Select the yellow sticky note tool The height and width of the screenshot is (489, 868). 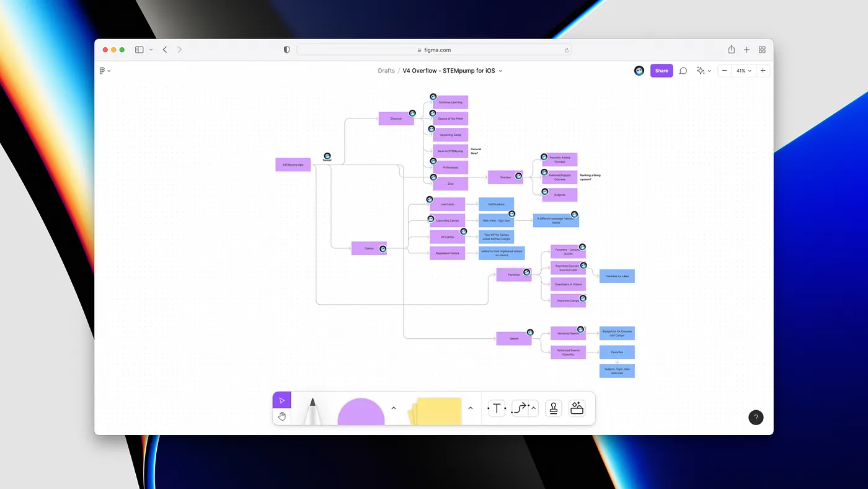coord(435,411)
